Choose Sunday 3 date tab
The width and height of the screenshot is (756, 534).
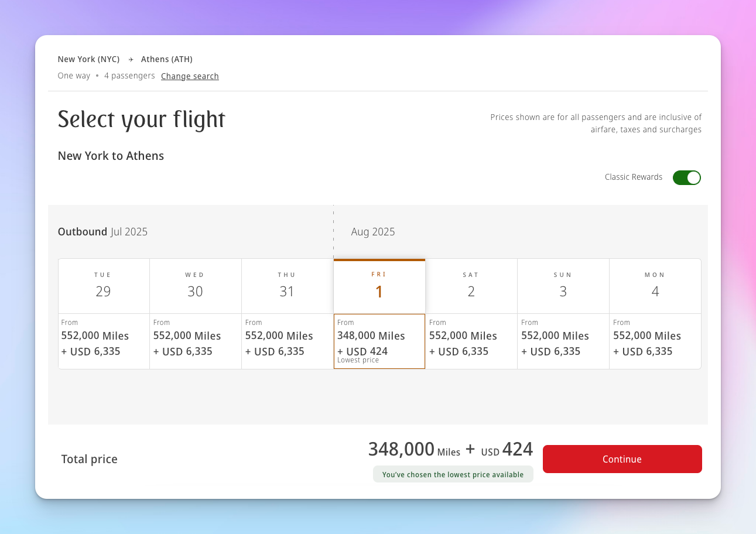tap(563, 286)
